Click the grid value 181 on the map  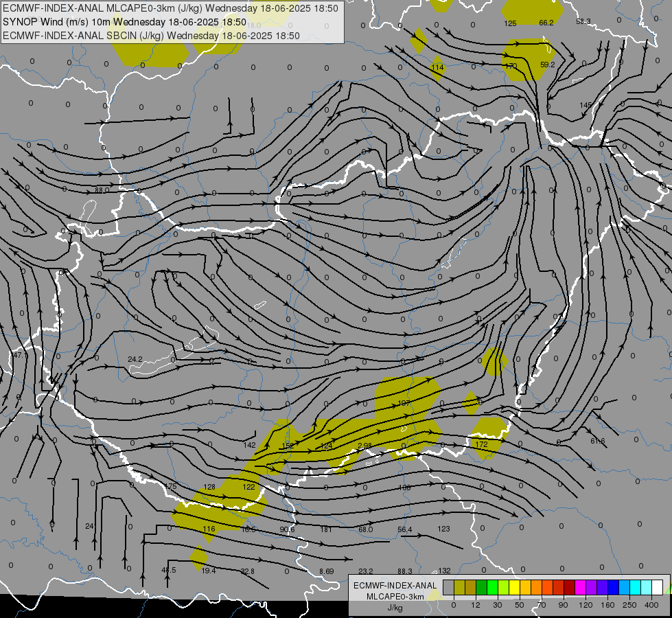[326, 529]
